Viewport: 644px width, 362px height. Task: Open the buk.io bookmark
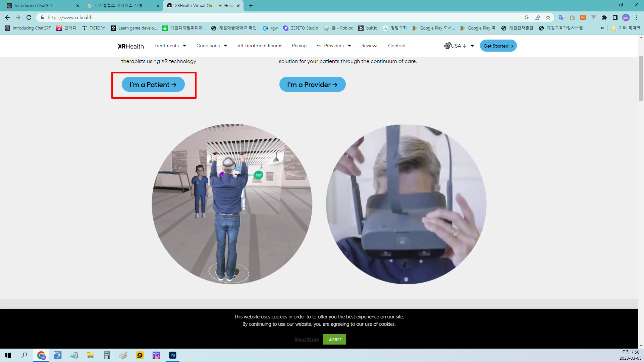(x=368, y=28)
